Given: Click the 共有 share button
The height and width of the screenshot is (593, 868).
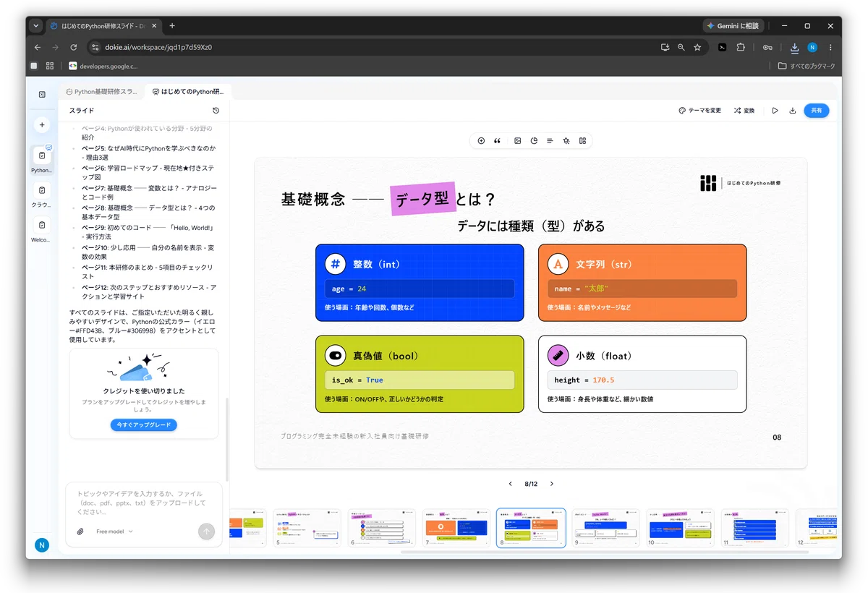Looking at the screenshot, I should (817, 111).
